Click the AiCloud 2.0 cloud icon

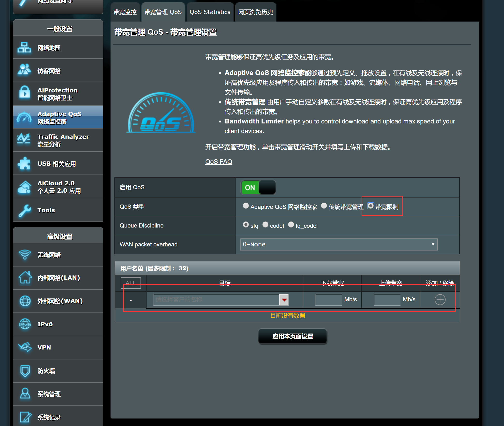[24, 187]
